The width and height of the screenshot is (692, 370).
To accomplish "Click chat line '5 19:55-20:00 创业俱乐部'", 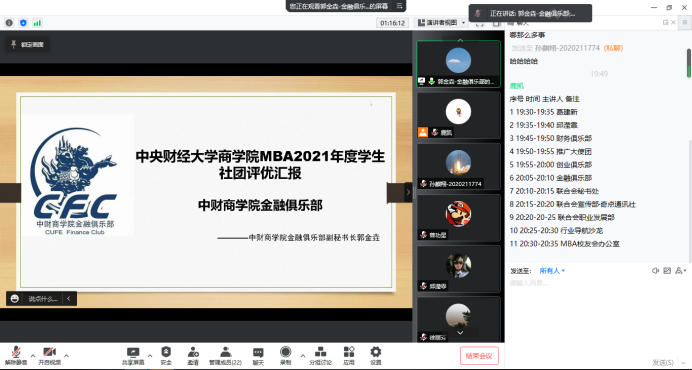I will click(x=551, y=165).
